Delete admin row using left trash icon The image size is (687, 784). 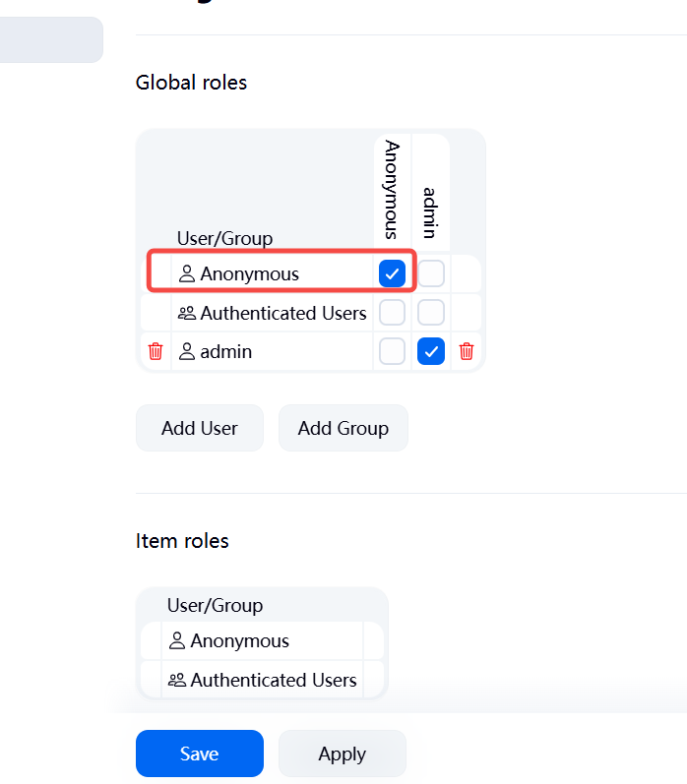tap(156, 351)
